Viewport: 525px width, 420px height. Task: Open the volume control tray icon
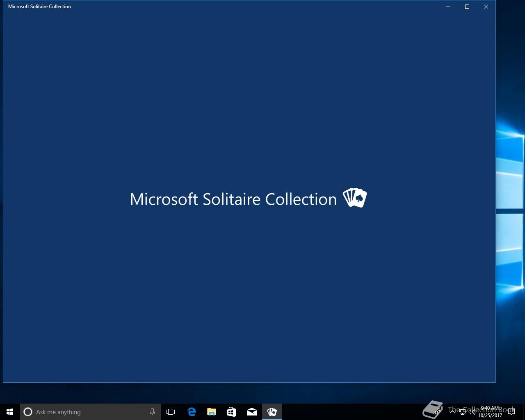click(472, 412)
